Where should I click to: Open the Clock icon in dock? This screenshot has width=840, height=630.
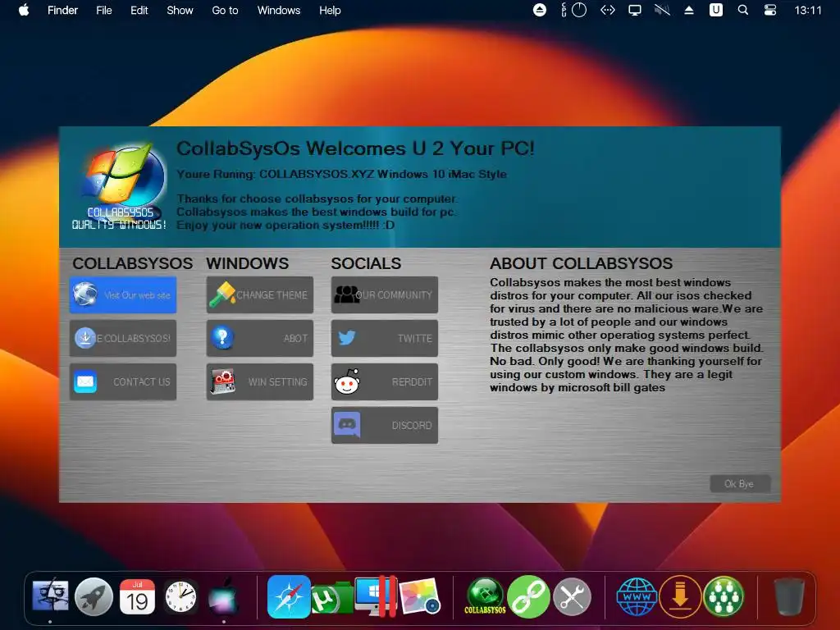(x=180, y=596)
